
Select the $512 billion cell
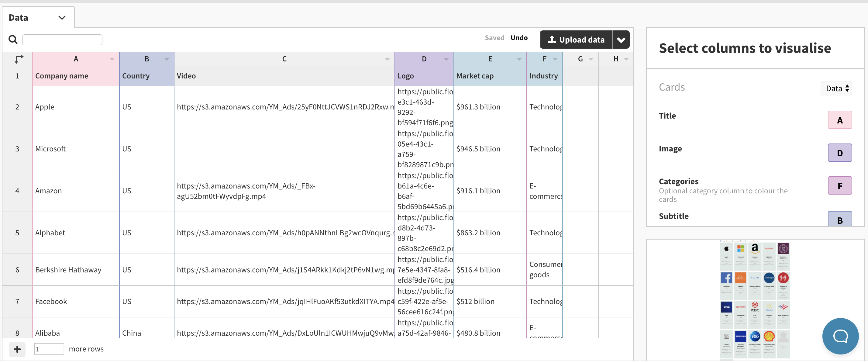click(490, 302)
